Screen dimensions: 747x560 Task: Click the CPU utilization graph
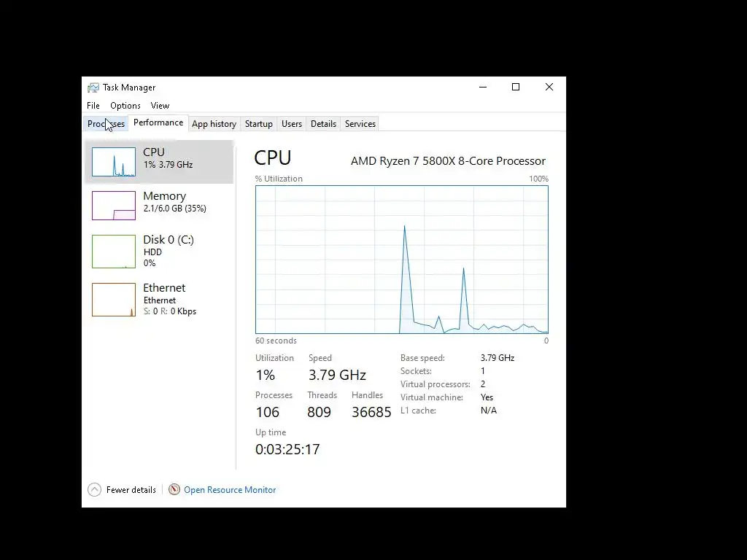coord(402,260)
